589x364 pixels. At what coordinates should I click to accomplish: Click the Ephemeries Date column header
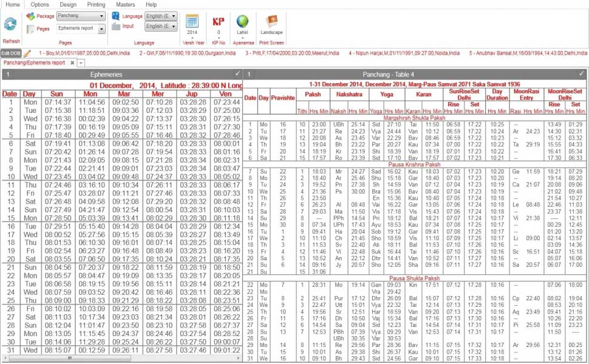(x=9, y=94)
